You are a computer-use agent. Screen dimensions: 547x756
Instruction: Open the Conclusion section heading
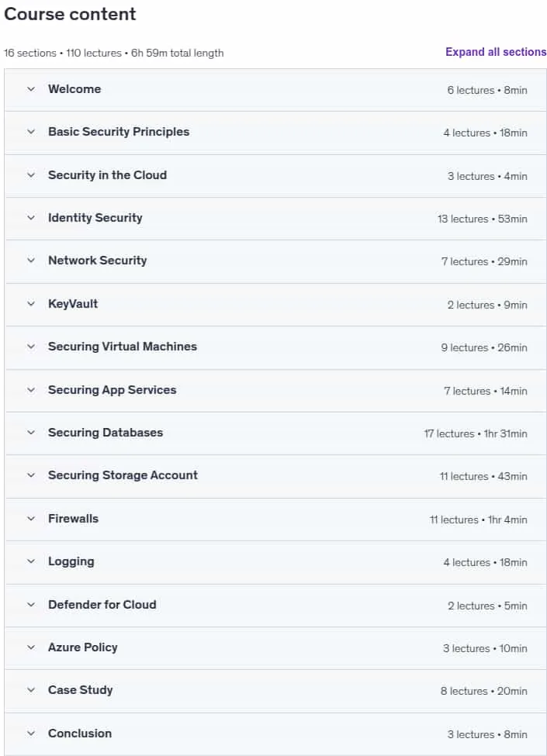click(80, 734)
